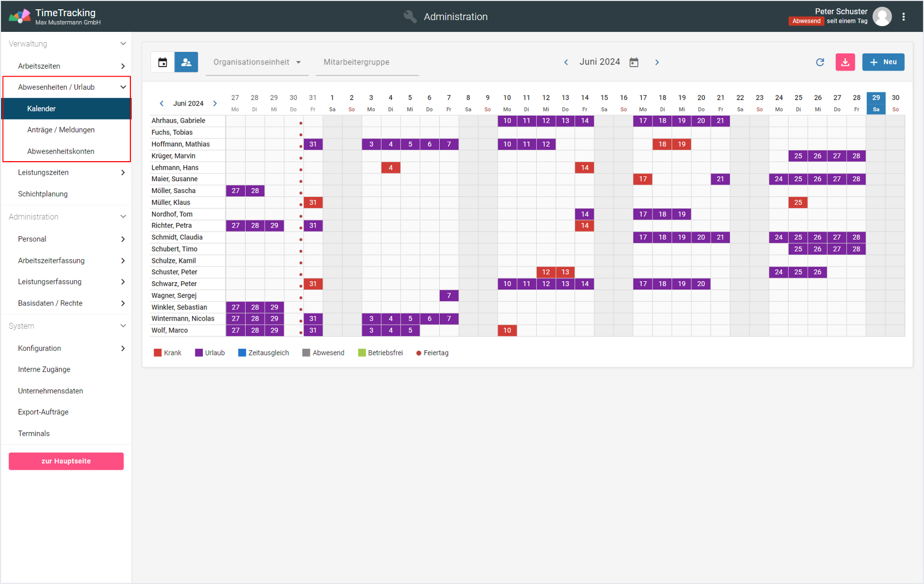
Task: Click the pink download export button
Action: [x=845, y=62]
